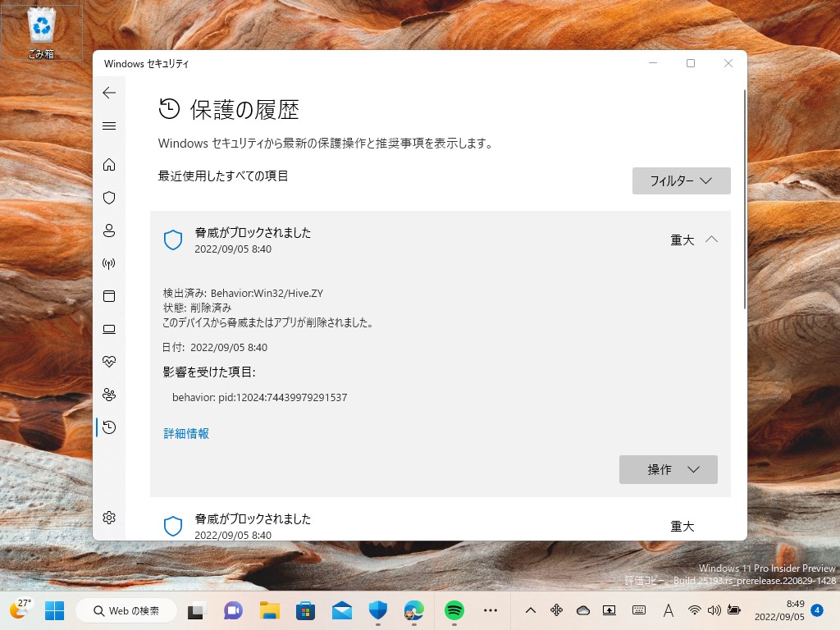This screenshot has height=630, width=840.
Task: Go back using the arrow button
Action: coord(109,93)
